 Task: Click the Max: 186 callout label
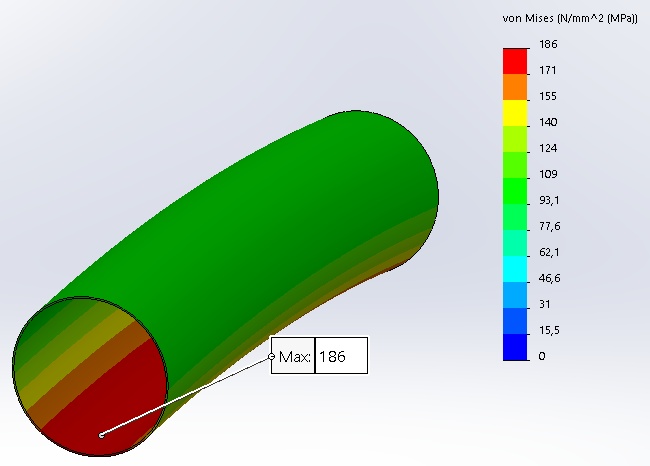coord(319,355)
